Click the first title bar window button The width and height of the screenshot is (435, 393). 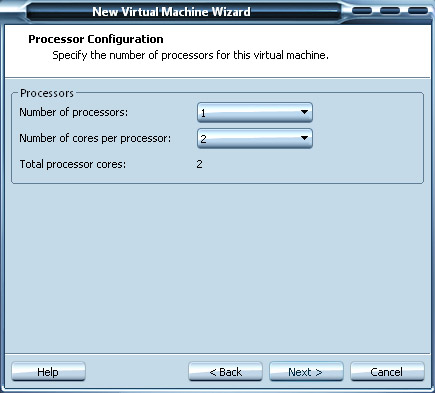click(x=362, y=11)
